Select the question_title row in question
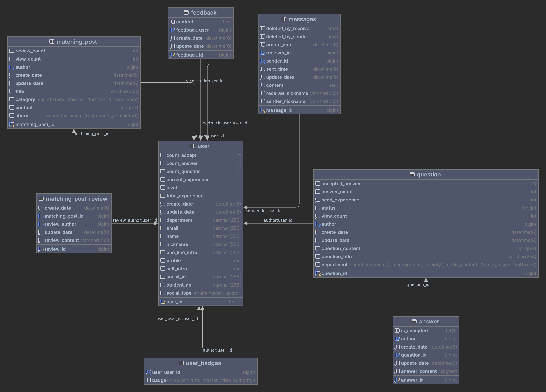 [x=426, y=257]
